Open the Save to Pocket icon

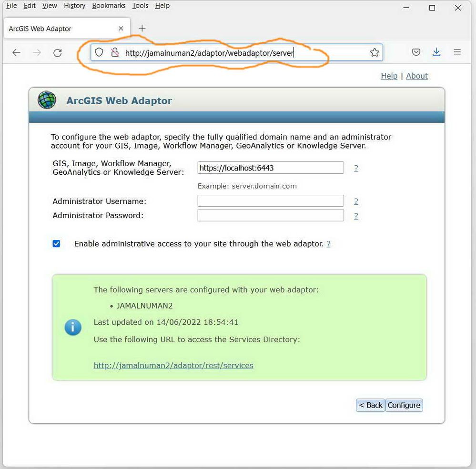tap(416, 52)
